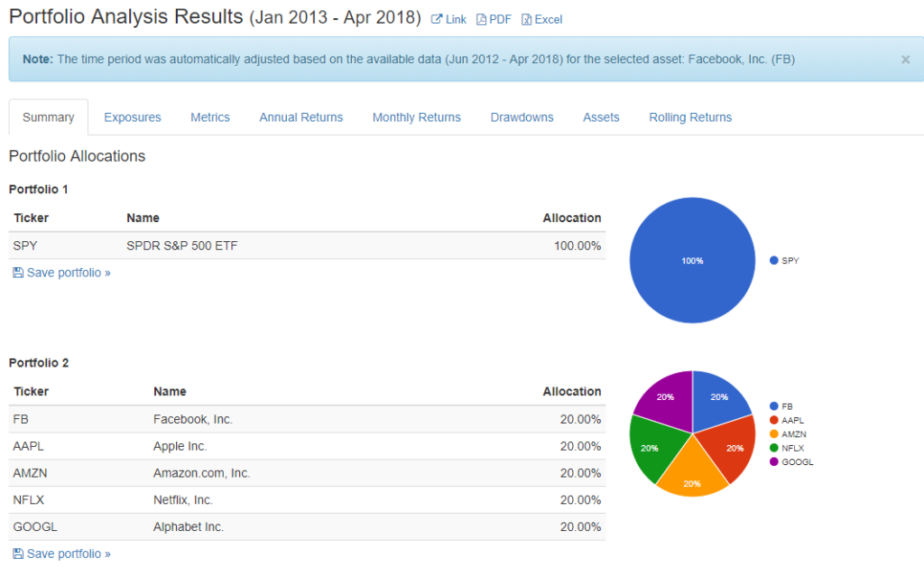Click the Excel file icon
The image size is (924, 577).
(x=527, y=20)
